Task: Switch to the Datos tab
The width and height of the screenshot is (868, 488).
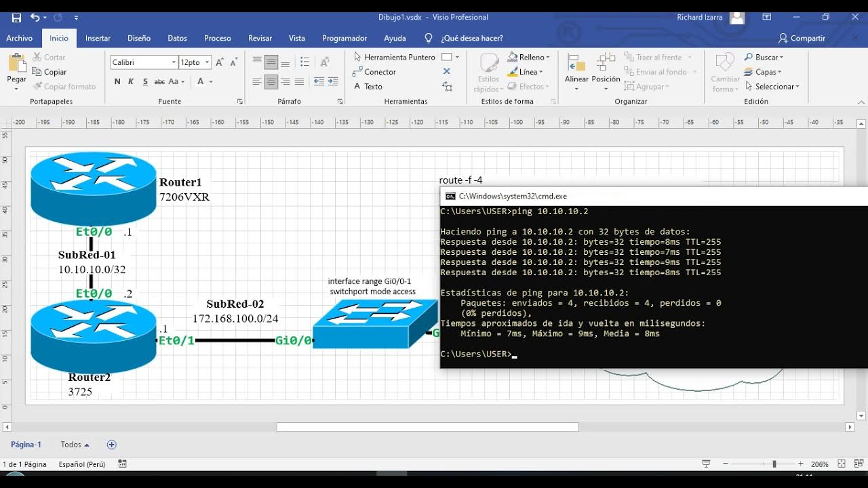Action: 177,38
